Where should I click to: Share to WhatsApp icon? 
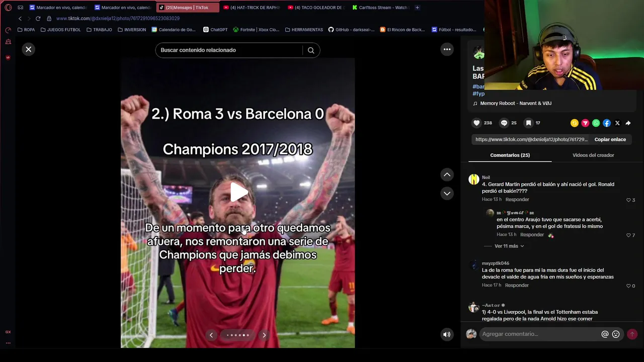[x=596, y=123]
